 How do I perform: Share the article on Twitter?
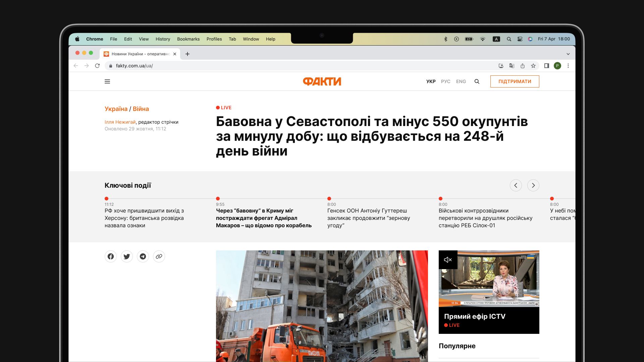click(127, 256)
